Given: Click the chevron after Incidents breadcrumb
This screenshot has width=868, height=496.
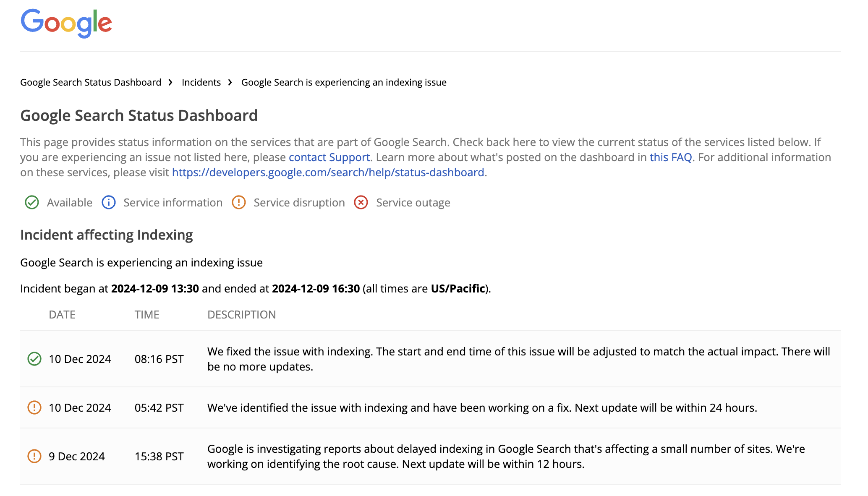Looking at the screenshot, I should click(x=230, y=83).
